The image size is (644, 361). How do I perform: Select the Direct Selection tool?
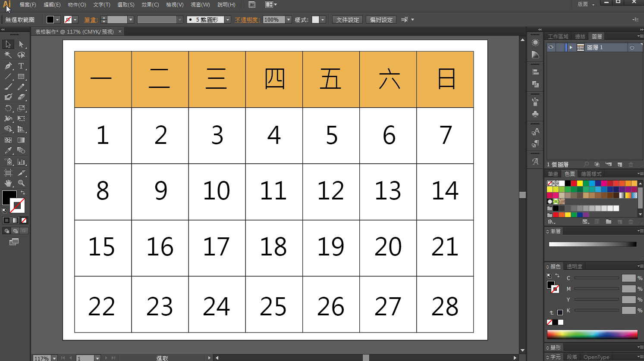point(21,44)
